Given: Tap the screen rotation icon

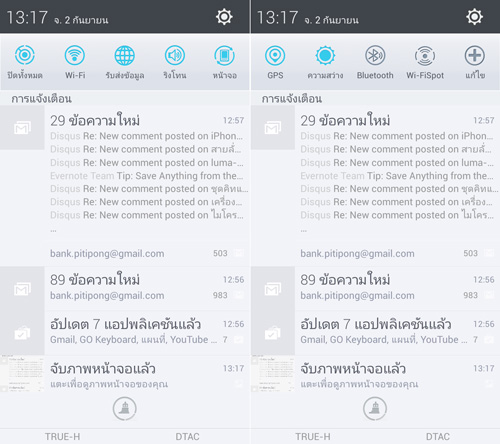Looking at the screenshot, I should [x=225, y=55].
